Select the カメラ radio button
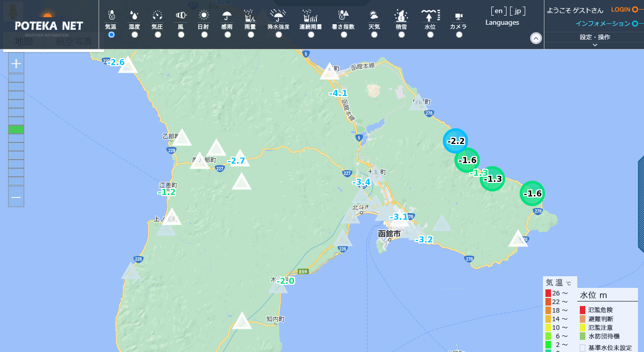The image size is (644, 352). click(459, 34)
